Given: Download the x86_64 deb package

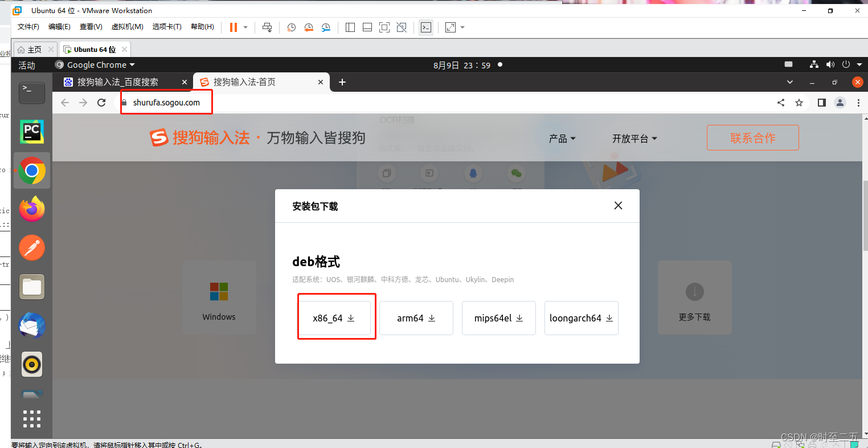Looking at the screenshot, I should (x=334, y=318).
